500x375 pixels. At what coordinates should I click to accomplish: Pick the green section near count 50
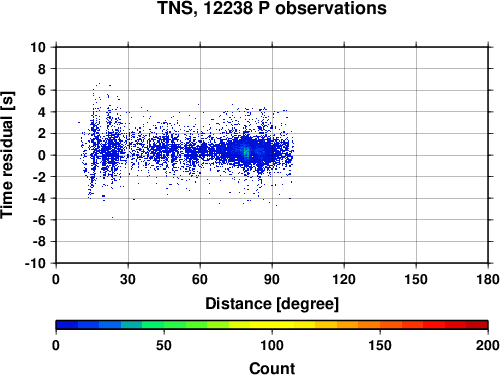[164, 325]
